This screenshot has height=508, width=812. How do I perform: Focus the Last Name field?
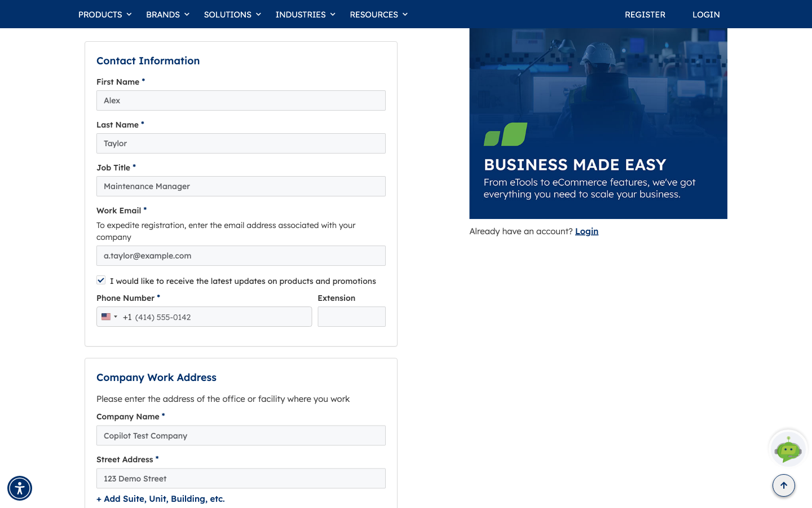pyautogui.click(x=241, y=143)
